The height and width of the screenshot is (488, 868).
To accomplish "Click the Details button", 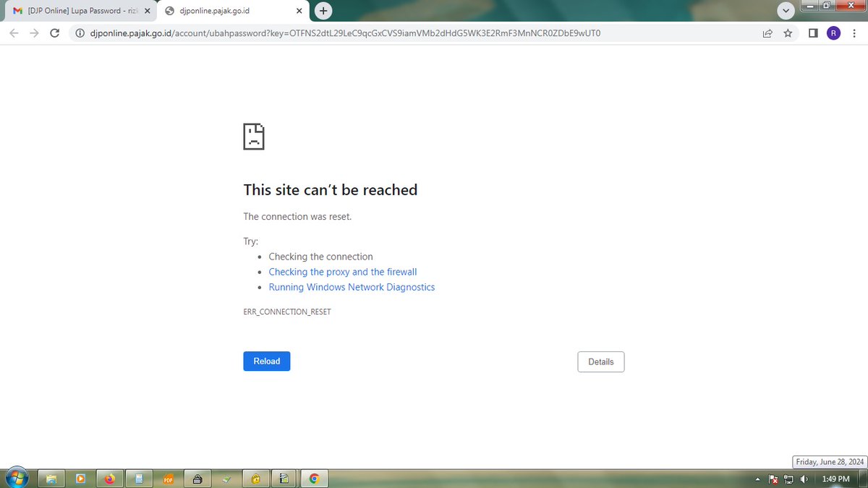I will coord(601,361).
